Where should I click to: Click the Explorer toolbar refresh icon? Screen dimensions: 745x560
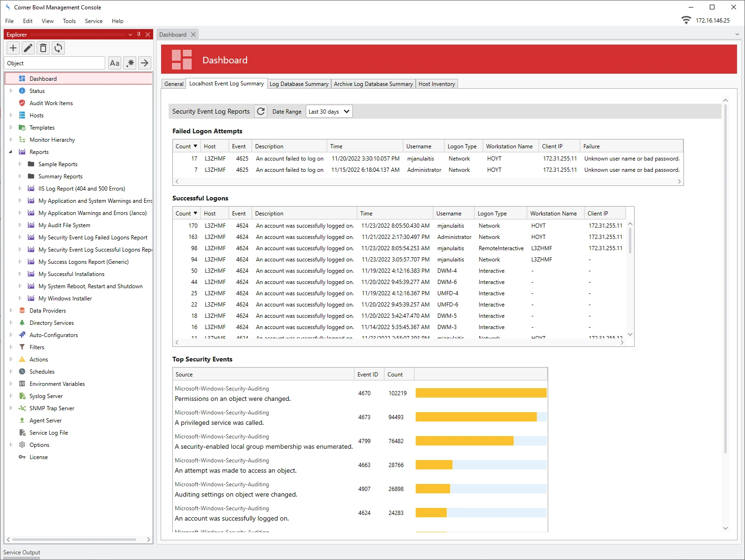[58, 48]
